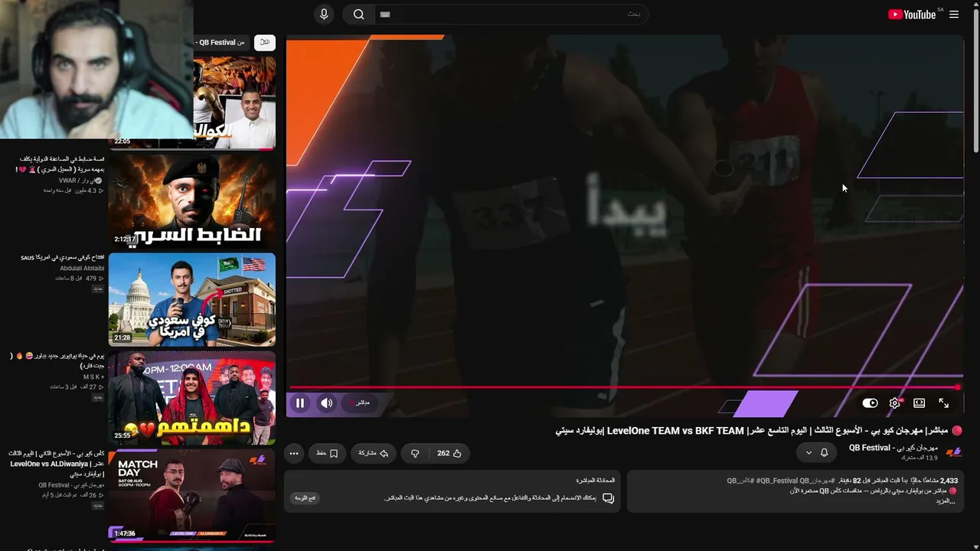This screenshot has width=980, height=551.
Task: Select the الكل filter chip
Action: point(264,42)
